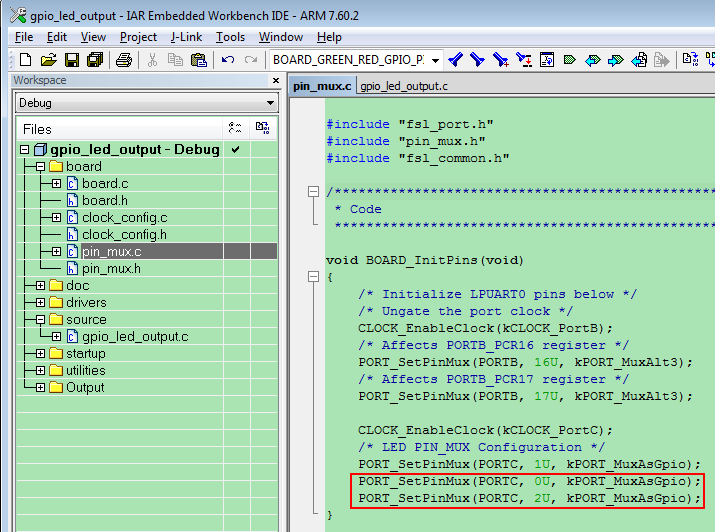
Task: Click the Save All icon
Action: click(x=95, y=60)
